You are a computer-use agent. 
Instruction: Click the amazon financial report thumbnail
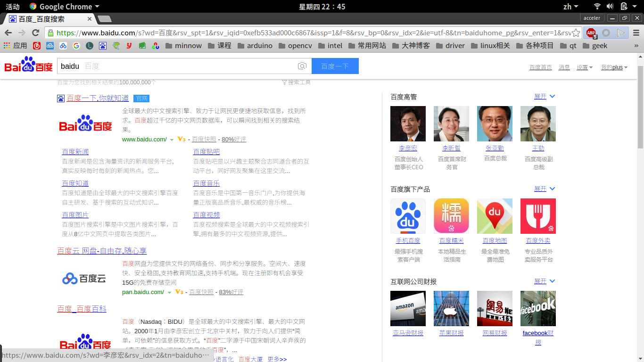pos(408,308)
